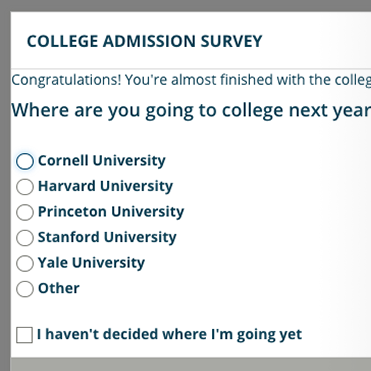The height and width of the screenshot is (371, 371).
Task: Choose the Harvard University radio option
Action: (25, 187)
